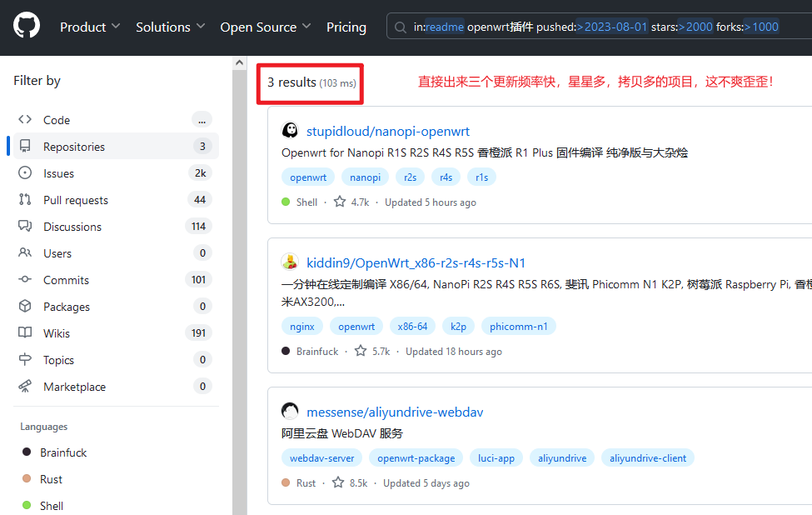Click the Users people icon

pyautogui.click(x=25, y=252)
